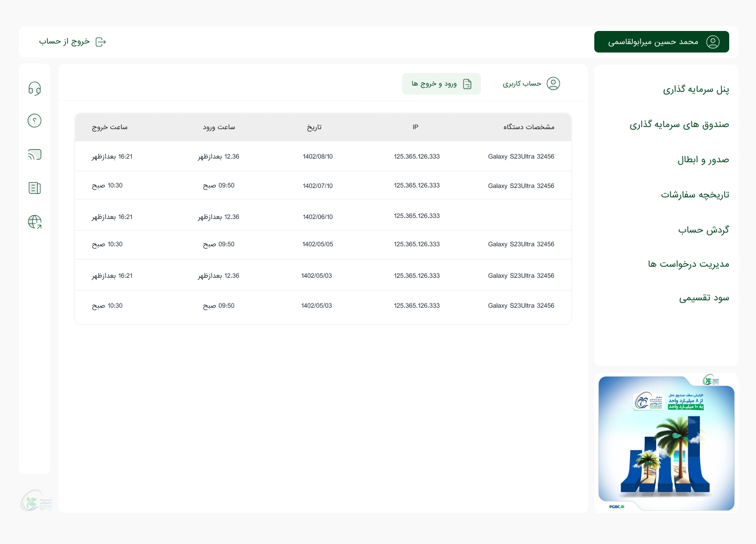
Task: Select the ورود و خروج ها tab
Action: tap(441, 84)
